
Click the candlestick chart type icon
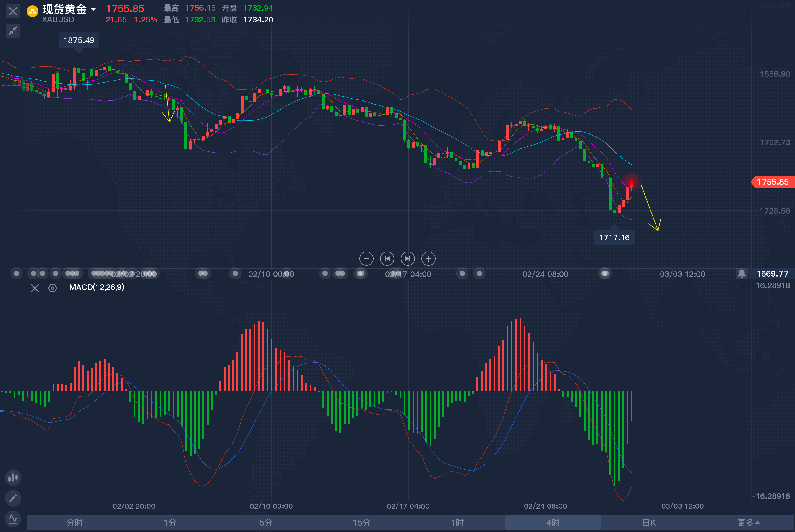point(13,478)
